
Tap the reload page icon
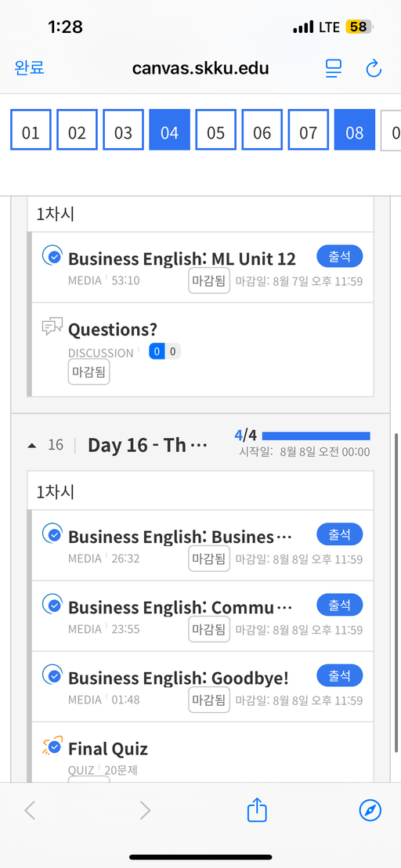click(374, 69)
